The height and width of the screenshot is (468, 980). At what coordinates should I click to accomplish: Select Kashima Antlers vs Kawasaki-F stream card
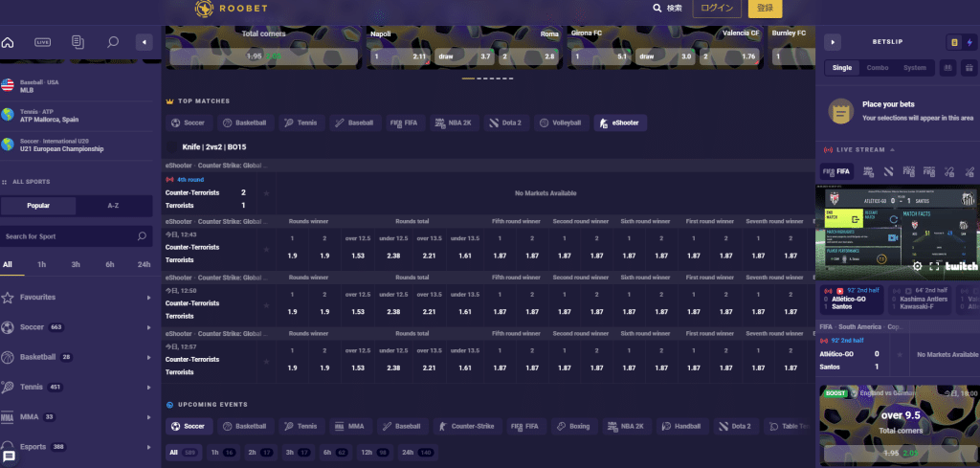point(920,300)
